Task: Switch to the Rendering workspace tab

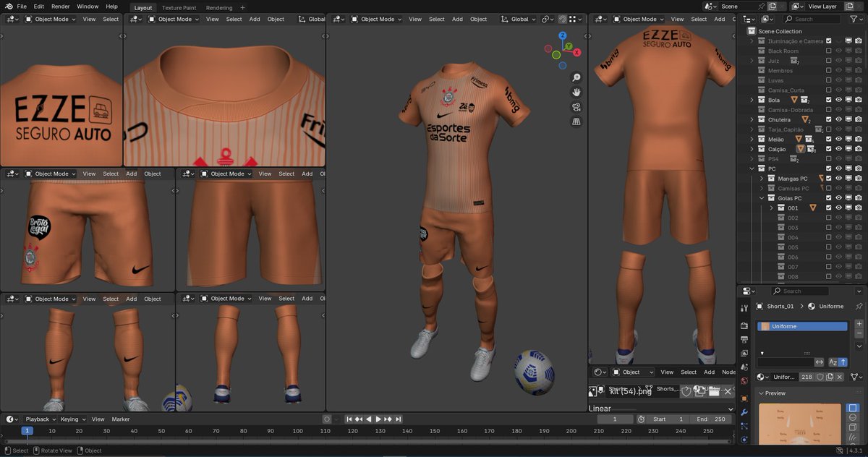Action: [219, 7]
